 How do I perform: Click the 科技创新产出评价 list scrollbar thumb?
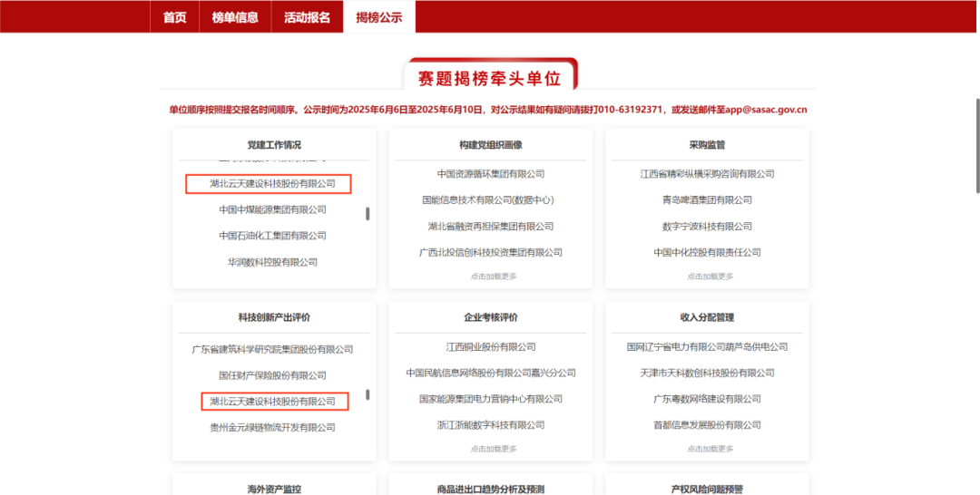pyautogui.click(x=367, y=394)
